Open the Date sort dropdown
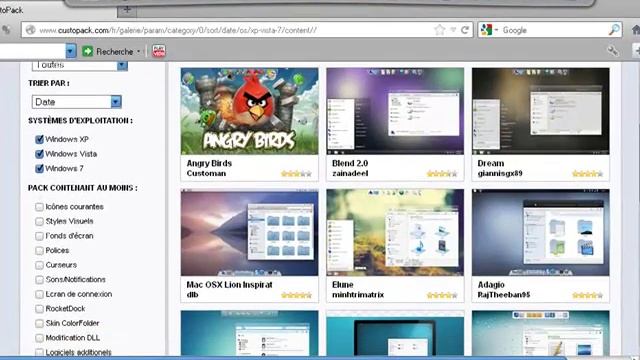This screenshot has height=360, width=640. [77, 102]
